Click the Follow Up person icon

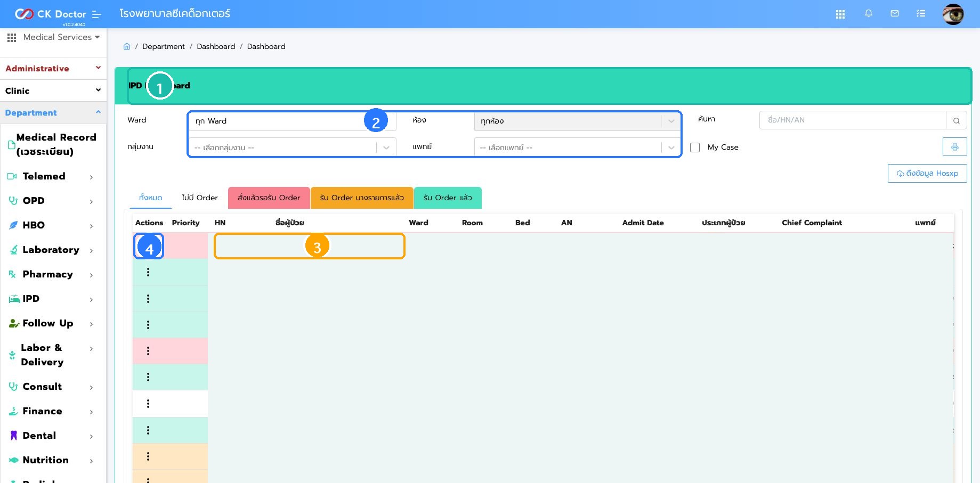14,323
